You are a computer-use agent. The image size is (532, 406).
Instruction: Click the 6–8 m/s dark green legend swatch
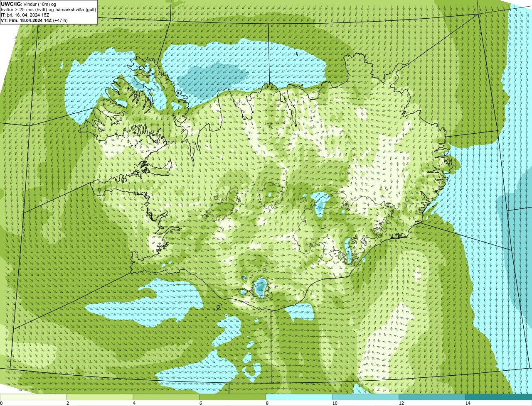(233, 397)
